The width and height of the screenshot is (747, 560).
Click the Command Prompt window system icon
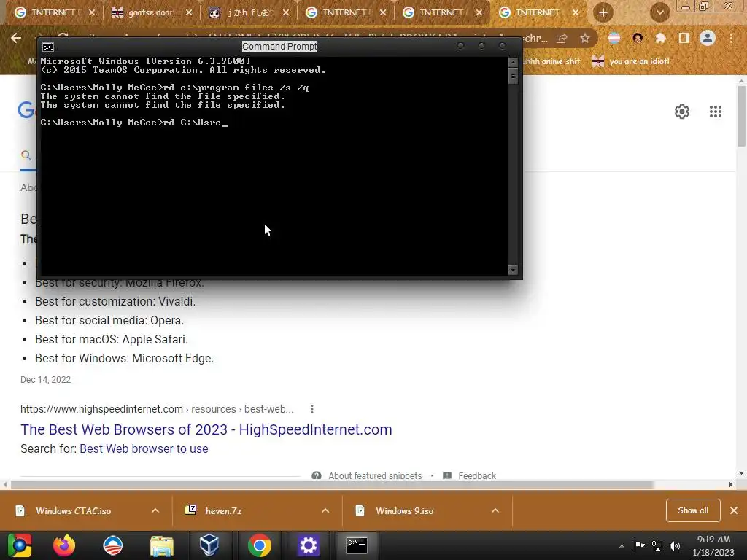tap(48, 47)
